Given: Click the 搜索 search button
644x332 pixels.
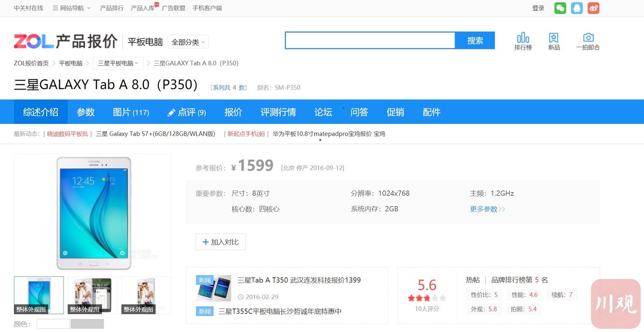Looking at the screenshot, I should 475,41.
